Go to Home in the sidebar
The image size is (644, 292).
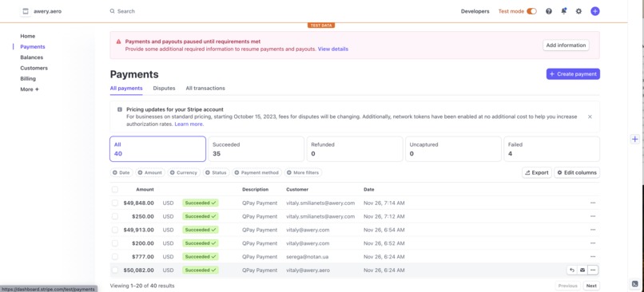point(27,36)
